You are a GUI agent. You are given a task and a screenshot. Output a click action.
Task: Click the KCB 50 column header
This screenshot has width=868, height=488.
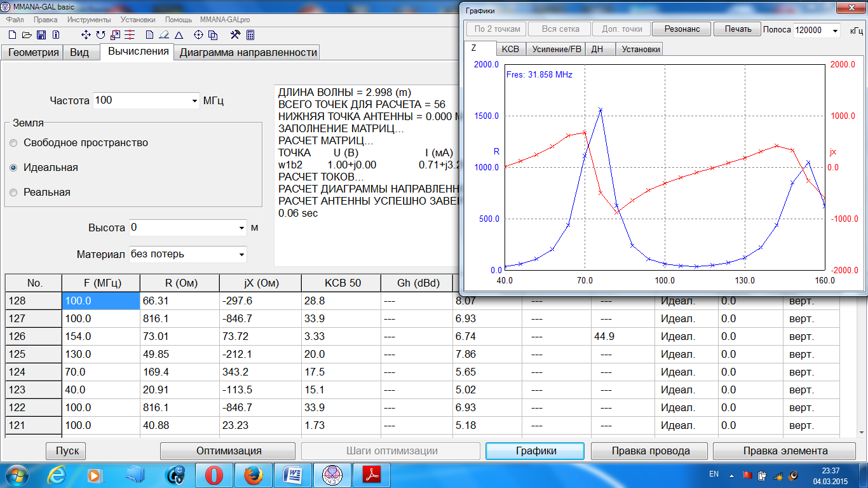(x=341, y=283)
